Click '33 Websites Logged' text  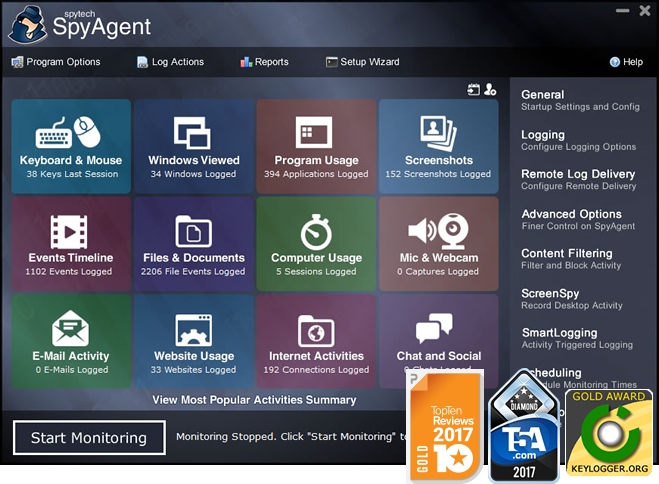(193, 370)
